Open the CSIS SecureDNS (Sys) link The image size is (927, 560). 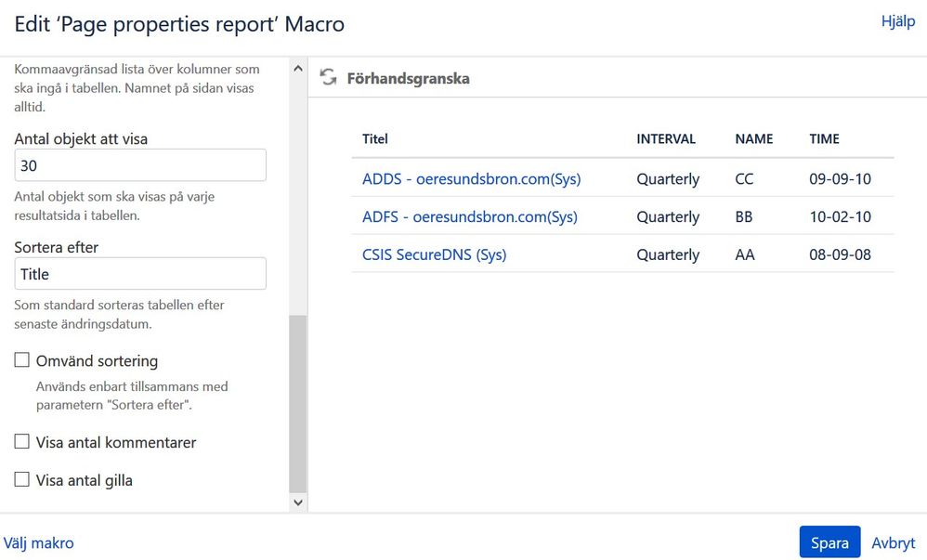coord(434,254)
